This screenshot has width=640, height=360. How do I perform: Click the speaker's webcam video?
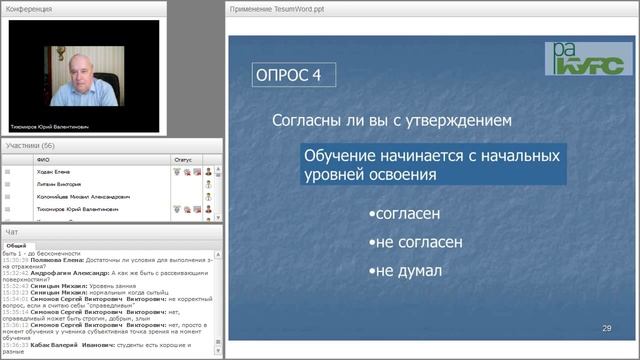click(84, 76)
